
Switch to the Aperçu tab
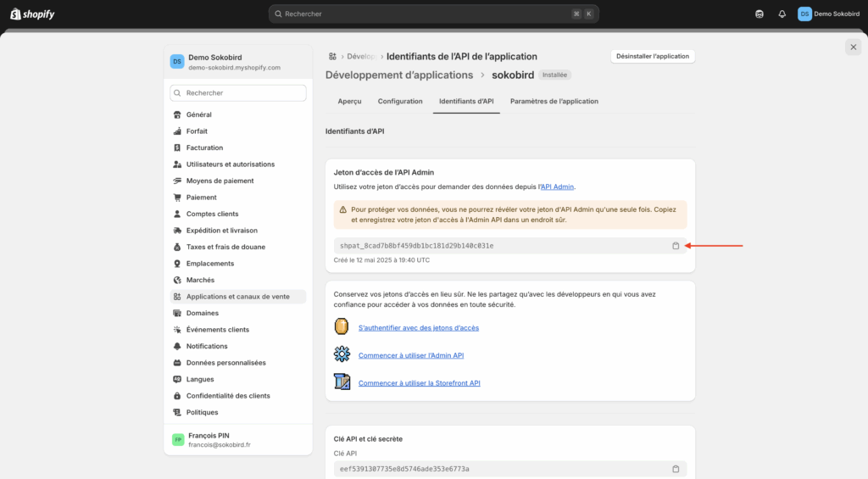click(x=349, y=101)
